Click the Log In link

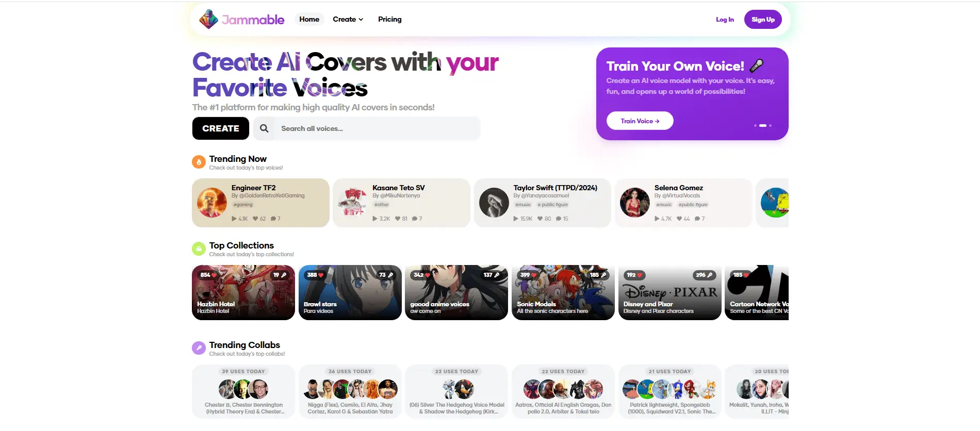click(x=725, y=20)
